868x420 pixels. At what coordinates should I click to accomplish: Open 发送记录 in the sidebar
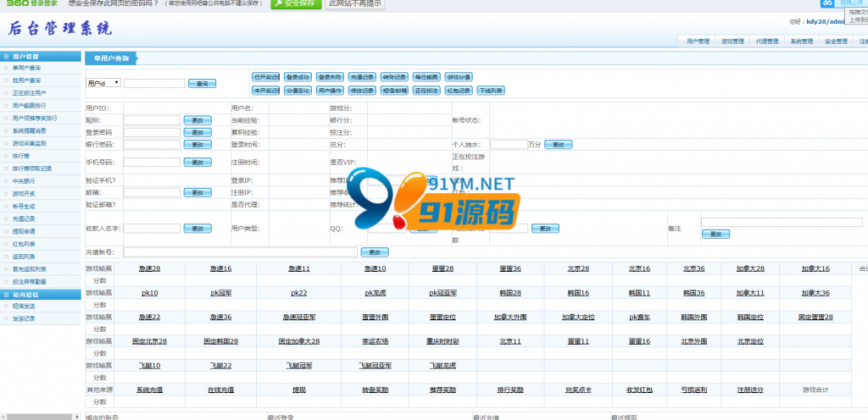[24, 319]
